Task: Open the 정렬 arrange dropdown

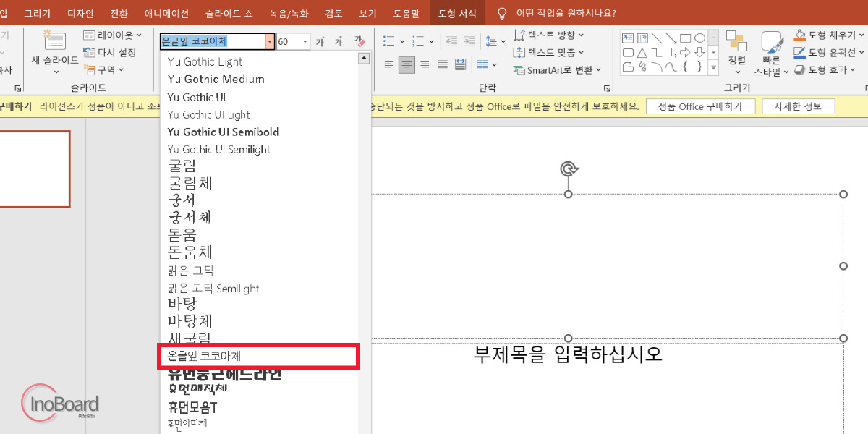Action: pyautogui.click(x=737, y=52)
